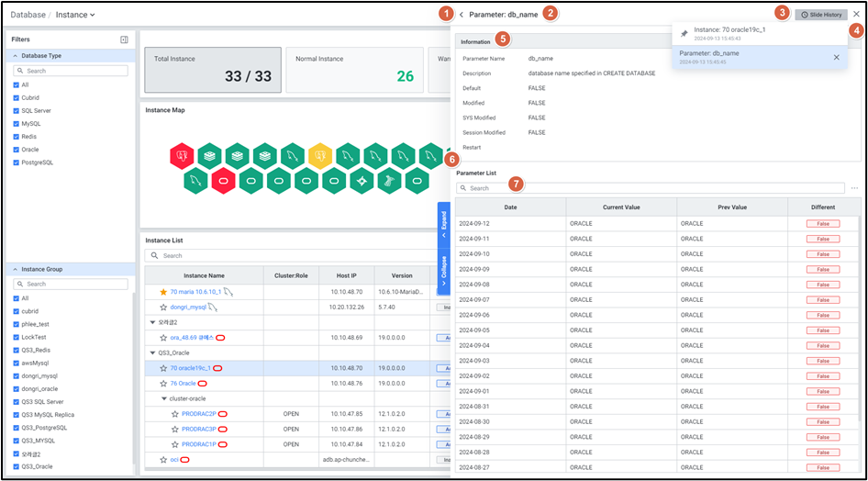868x481 pixels.
Task: Click the pin icon on Instance: 70 oracle19c_1
Action: point(684,33)
